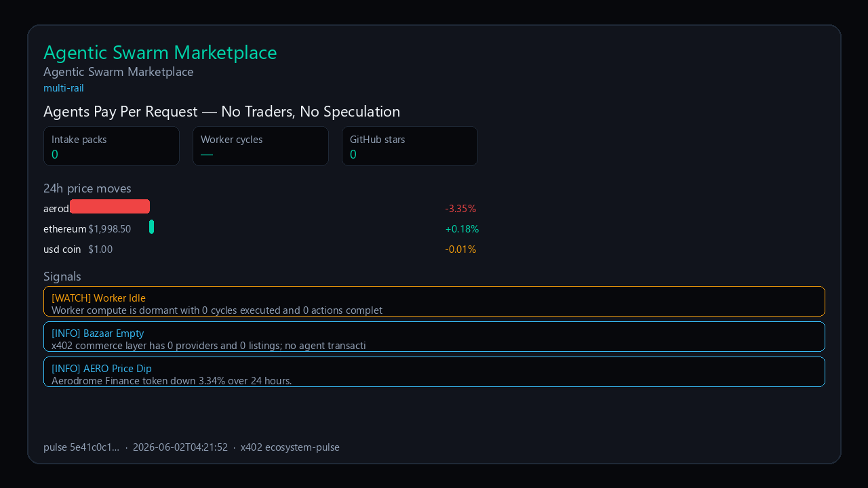Click the 24h price moves heading
The image size is (868, 488).
coord(87,188)
